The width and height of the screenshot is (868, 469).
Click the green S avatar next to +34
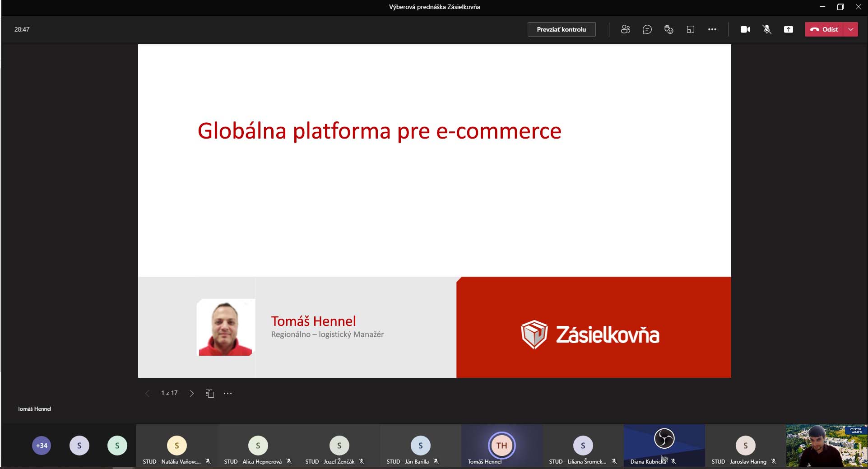coord(117,446)
